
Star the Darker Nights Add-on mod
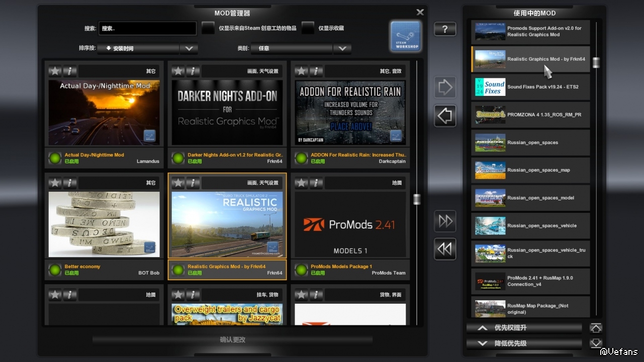point(178,71)
